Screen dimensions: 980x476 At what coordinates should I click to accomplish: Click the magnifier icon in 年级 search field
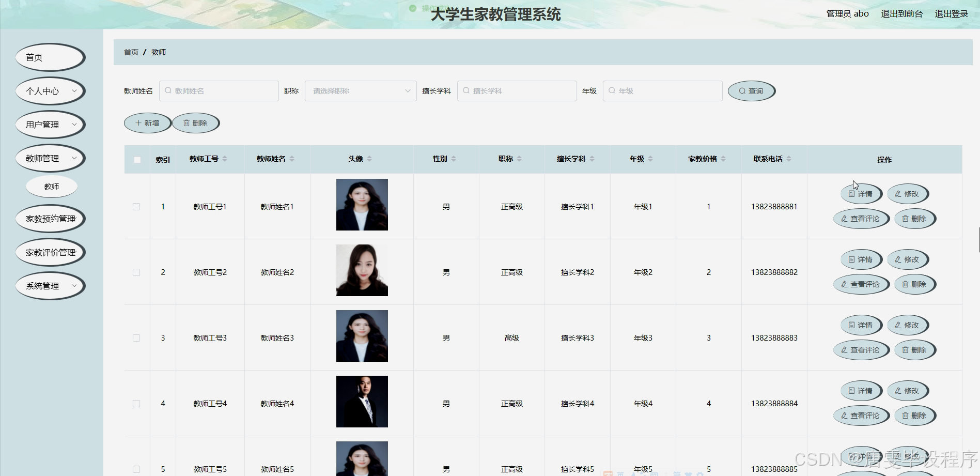coord(612,90)
